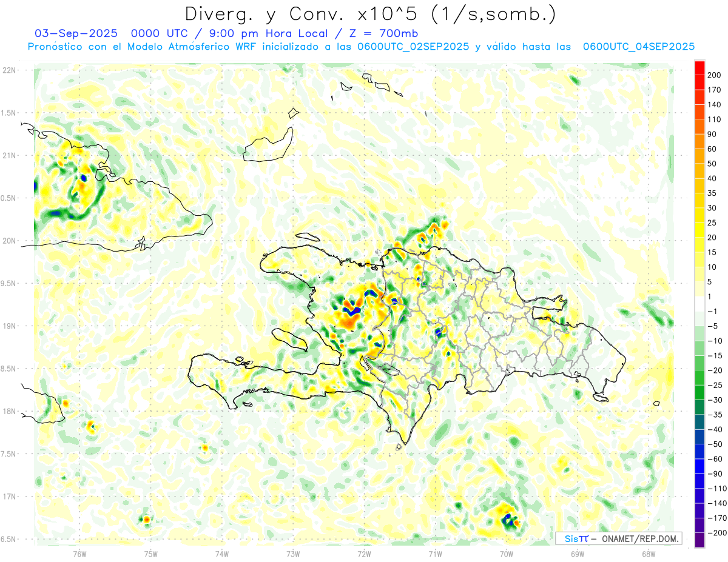
Task: Click the '20N' latitude label
Action: point(9,241)
